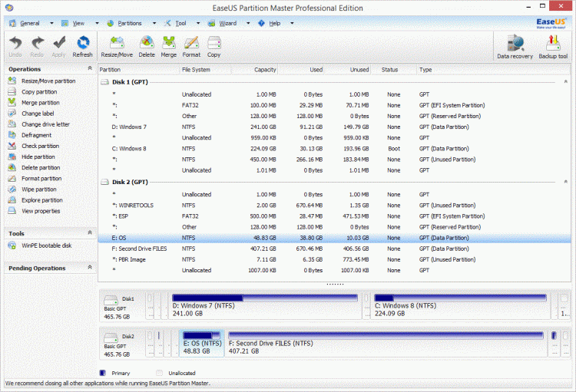The height and width of the screenshot is (392, 576).
Task: Sort by Type column header
Action: point(493,69)
